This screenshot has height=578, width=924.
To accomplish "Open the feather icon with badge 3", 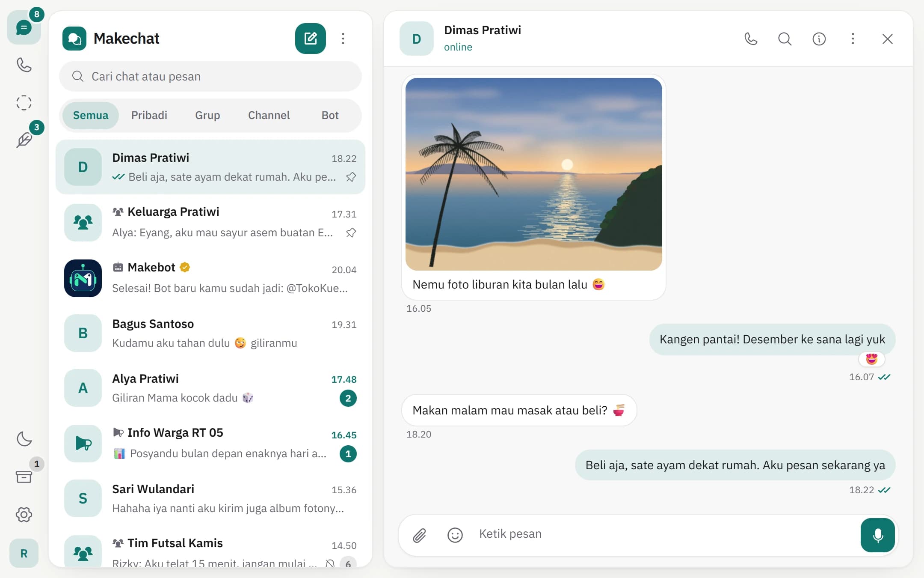I will [x=24, y=140].
